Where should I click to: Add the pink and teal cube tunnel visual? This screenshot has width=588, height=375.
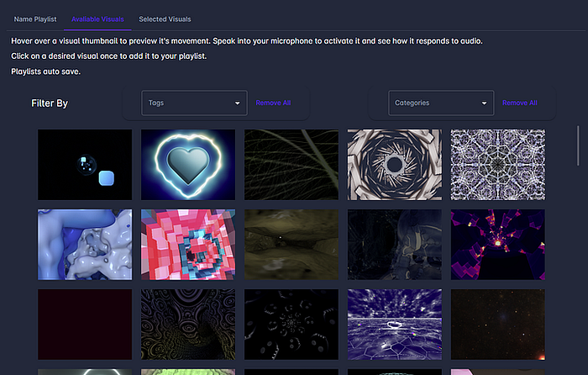(x=188, y=245)
